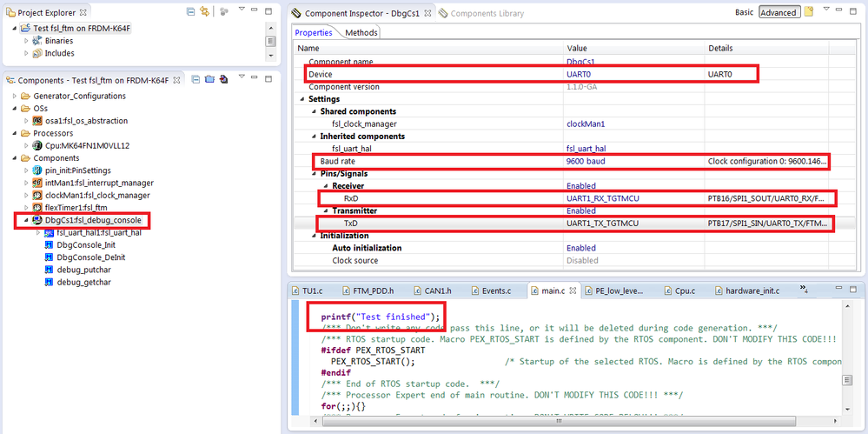Viewport: 868px width, 434px height.
Task: Expand the Generator_Configurations folder
Action: tap(15, 96)
